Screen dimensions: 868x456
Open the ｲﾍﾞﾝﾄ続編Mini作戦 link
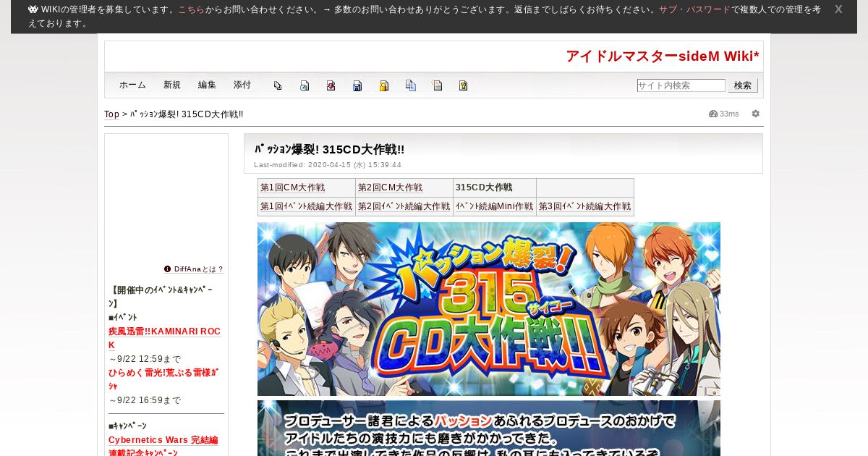coord(494,206)
